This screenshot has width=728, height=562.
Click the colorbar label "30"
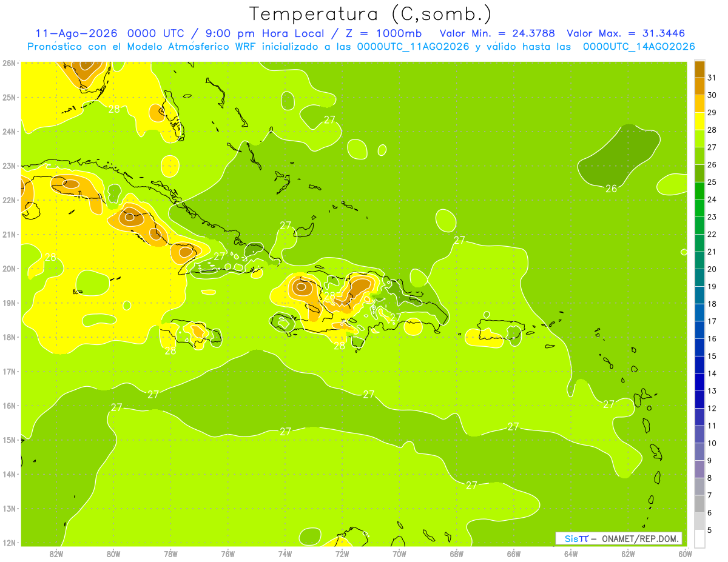point(712,95)
